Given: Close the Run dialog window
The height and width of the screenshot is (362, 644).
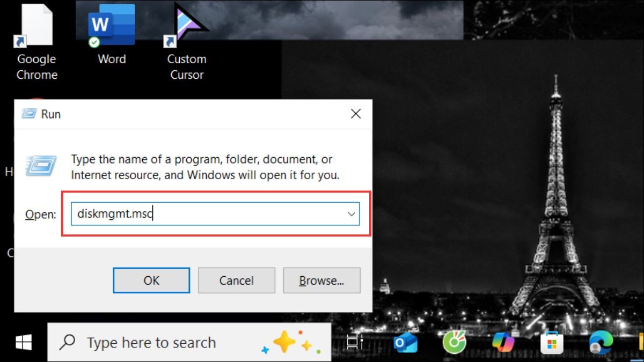Looking at the screenshot, I should (x=355, y=114).
